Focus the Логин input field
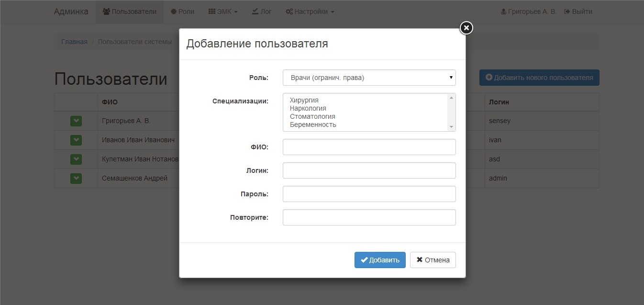 pos(369,170)
